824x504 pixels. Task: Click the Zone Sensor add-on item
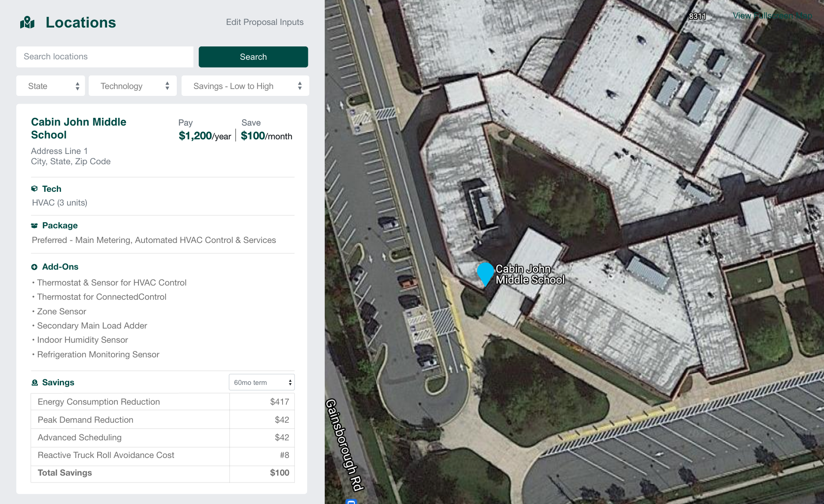point(61,311)
